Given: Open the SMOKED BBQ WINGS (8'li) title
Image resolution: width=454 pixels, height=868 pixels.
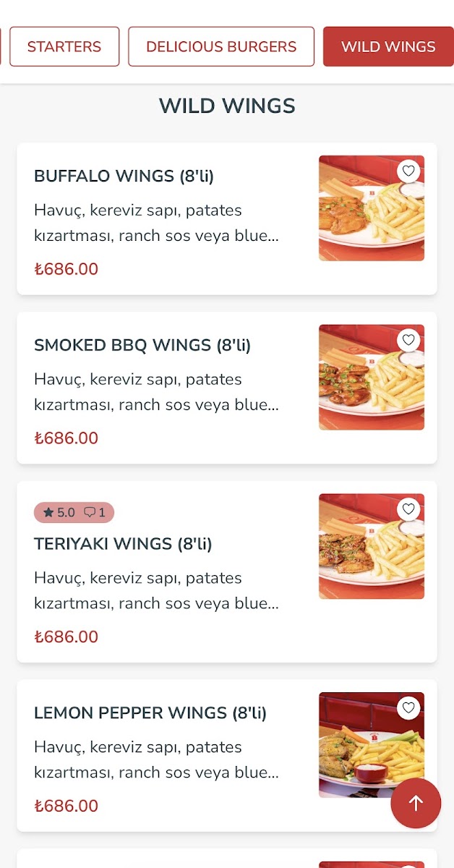Looking at the screenshot, I should [142, 345].
